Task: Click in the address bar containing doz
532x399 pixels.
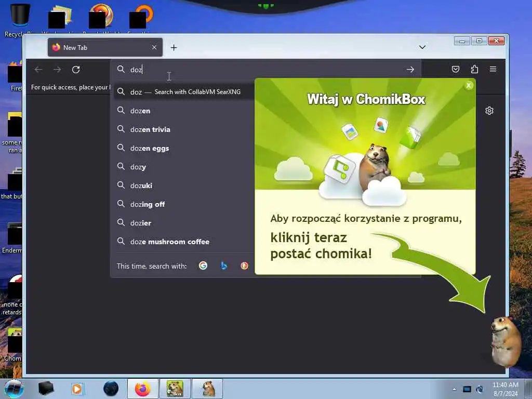Action: (x=264, y=70)
